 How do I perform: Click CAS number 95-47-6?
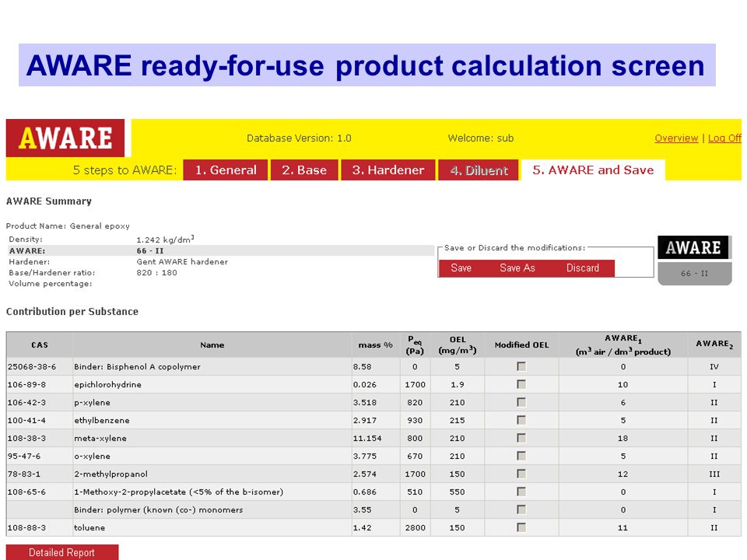click(24, 456)
